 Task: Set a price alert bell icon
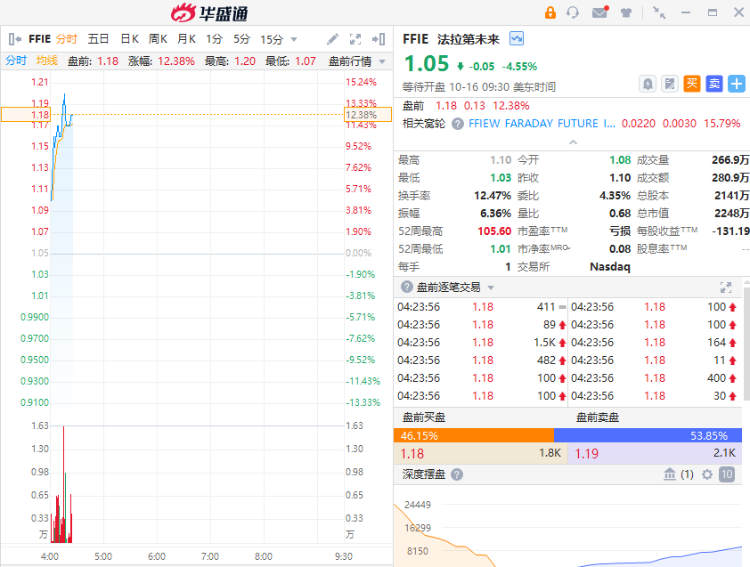point(647,84)
